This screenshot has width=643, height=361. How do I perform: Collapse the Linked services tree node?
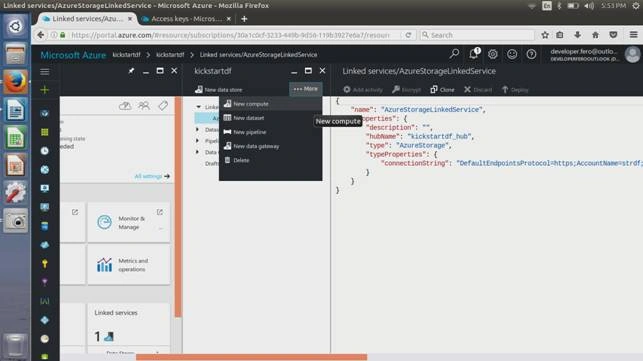click(x=198, y=107)
